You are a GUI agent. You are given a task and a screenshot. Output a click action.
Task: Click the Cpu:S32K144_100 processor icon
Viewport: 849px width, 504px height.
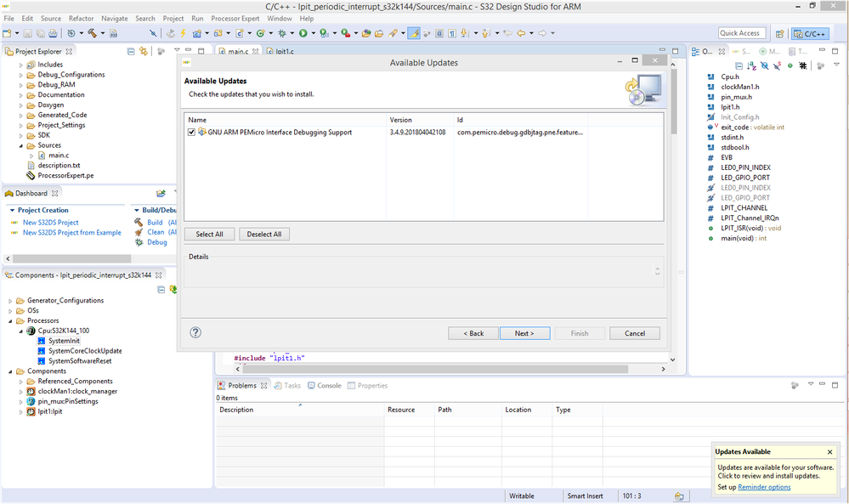pyautogui.click(x=31, y=331)
